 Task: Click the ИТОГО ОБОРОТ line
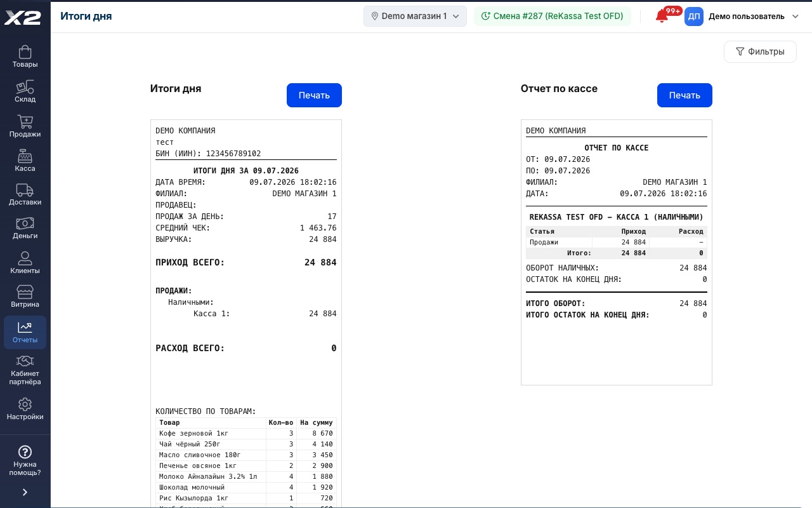click(x=617, y=304)
